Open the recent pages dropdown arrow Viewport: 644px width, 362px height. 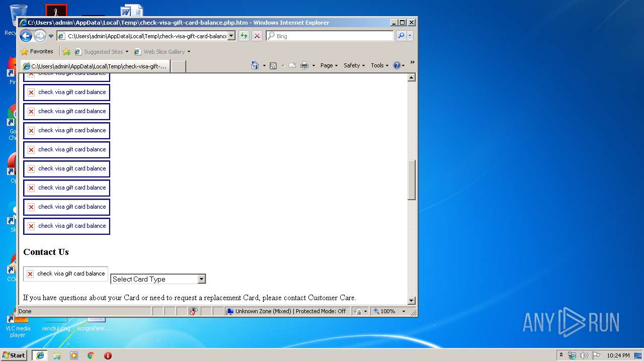[x=51, y=36]
